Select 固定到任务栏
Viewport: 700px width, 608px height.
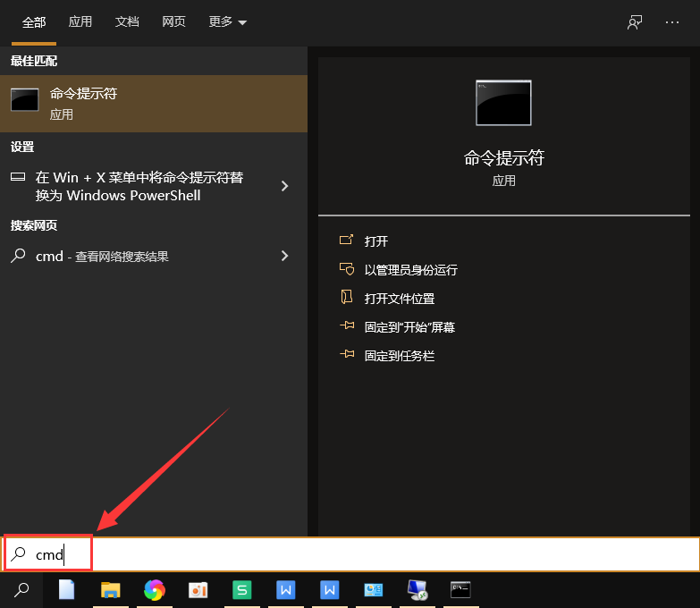[399, 356]
